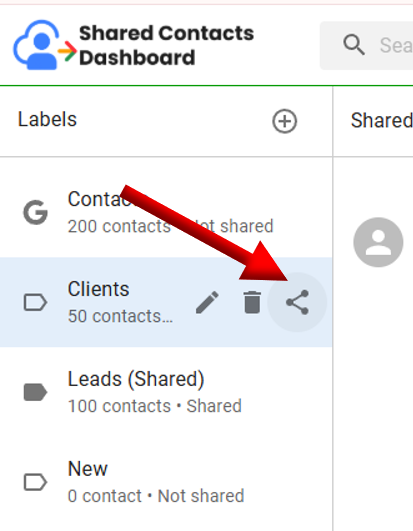Screen dimensions: 413x531
Task: Select the New label entry
Action: point(166,482)
